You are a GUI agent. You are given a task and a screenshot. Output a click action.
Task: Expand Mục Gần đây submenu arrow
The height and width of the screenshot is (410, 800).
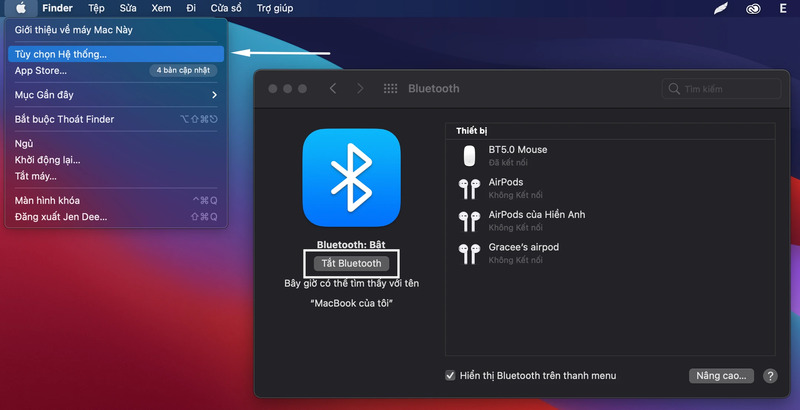214,95
